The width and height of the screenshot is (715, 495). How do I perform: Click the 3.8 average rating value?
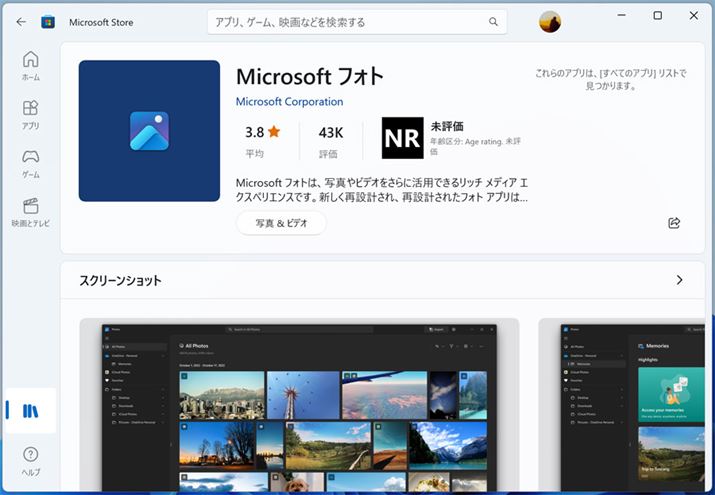click(254, 132)
